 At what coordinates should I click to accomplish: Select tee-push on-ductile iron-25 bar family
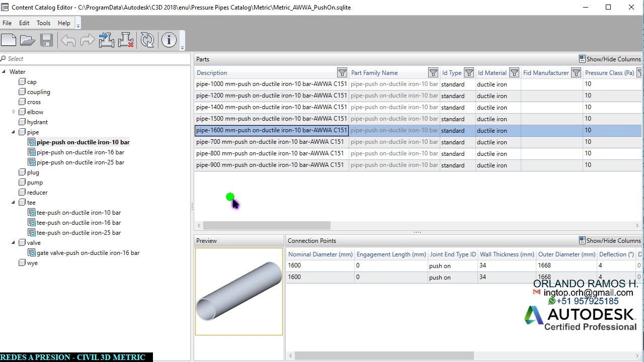point(78,233)
